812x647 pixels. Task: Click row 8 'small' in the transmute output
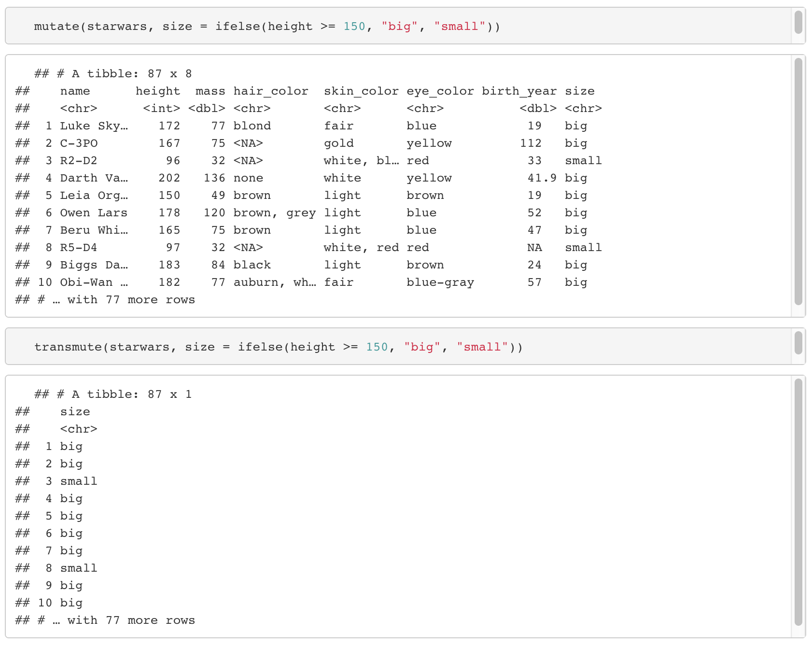79,568
